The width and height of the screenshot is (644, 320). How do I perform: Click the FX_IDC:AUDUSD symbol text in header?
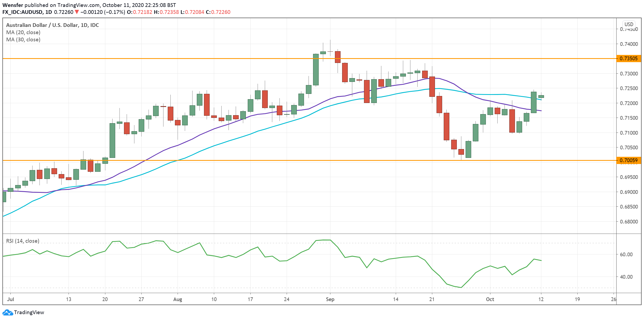23,12
